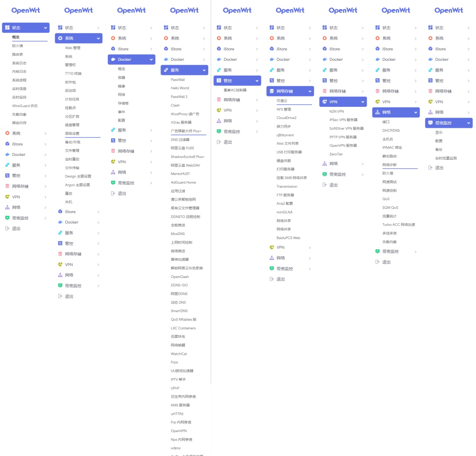
Task: Click the link icon on highlighted 服务 item
Action: pyautogui.click(x=166, y=70)
